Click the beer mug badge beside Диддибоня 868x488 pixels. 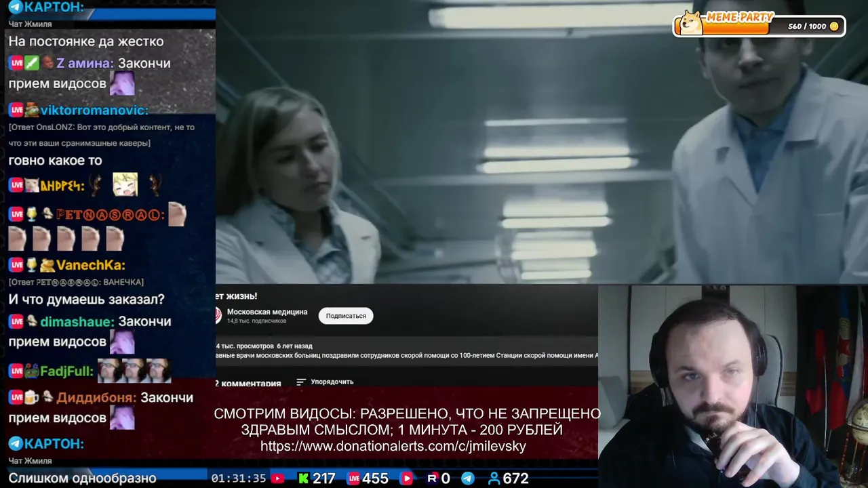pos(32,398)
